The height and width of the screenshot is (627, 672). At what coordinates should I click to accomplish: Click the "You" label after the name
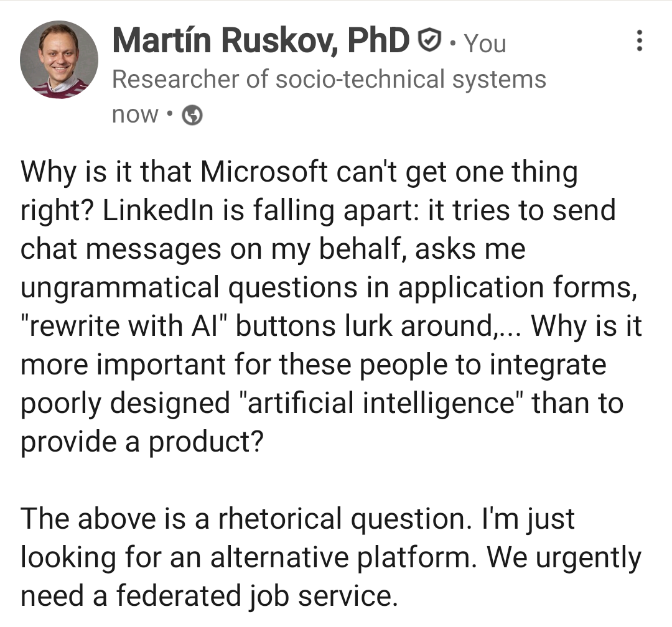(x=485, y=43)
